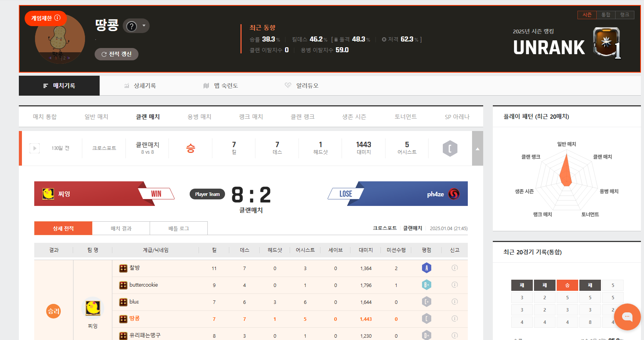Click the orange chat support bubble icon

click(627, 317)
